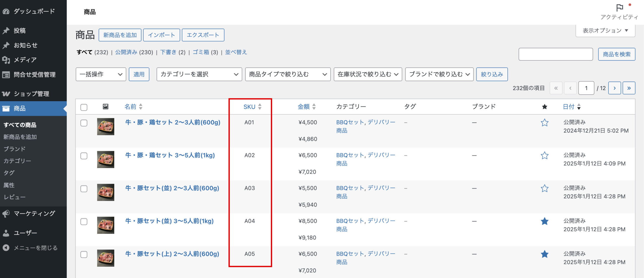Feature the A01 product with star

click(x=544, y=123)
